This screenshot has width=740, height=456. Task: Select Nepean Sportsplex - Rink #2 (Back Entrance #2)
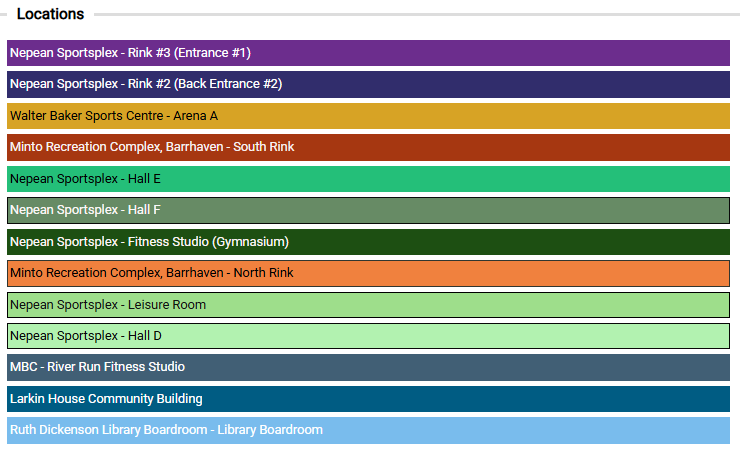tap(368, 84)
